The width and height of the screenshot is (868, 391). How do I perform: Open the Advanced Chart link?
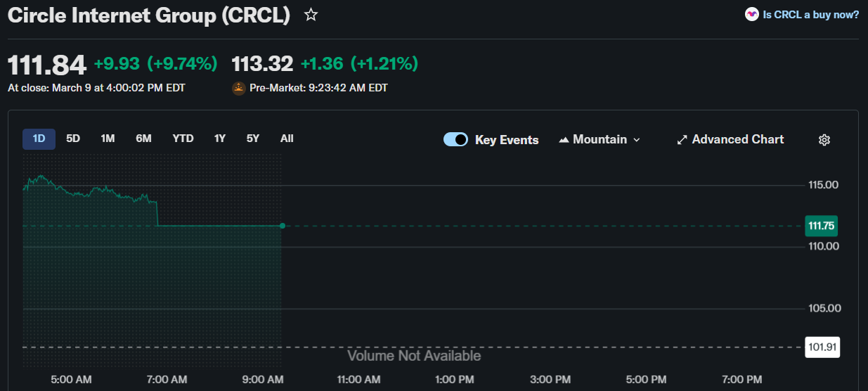pos(737,139)
